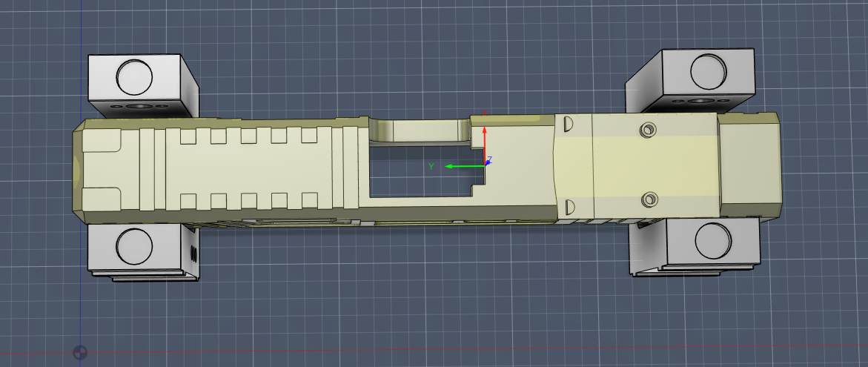Screen dimensions: 868x367
Task: Select the top-left clamp's round pin
Action: point(135,75)
